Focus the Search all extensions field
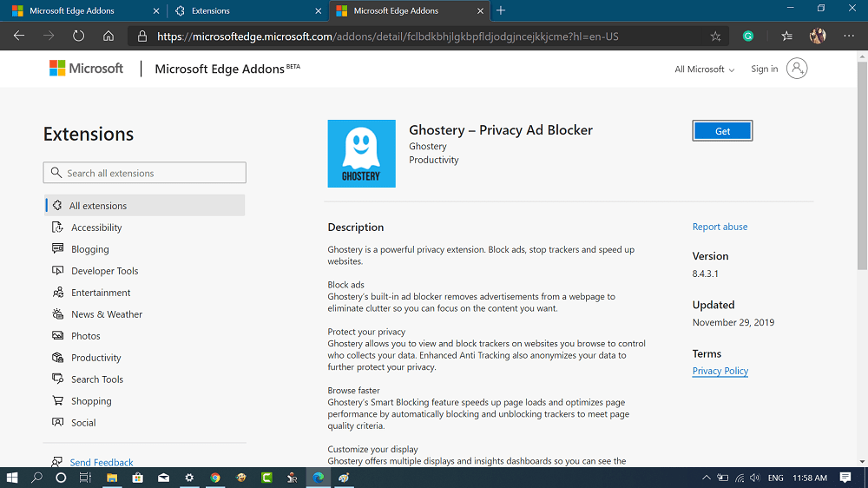This screenshot has width=868, height=488. (x=144, y=173)
